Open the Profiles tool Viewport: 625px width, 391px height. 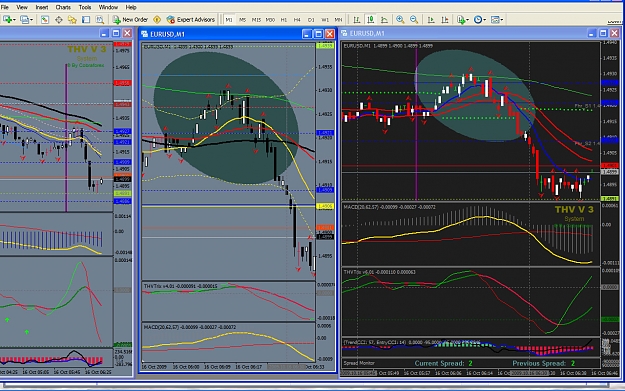[x=25, y=20]
